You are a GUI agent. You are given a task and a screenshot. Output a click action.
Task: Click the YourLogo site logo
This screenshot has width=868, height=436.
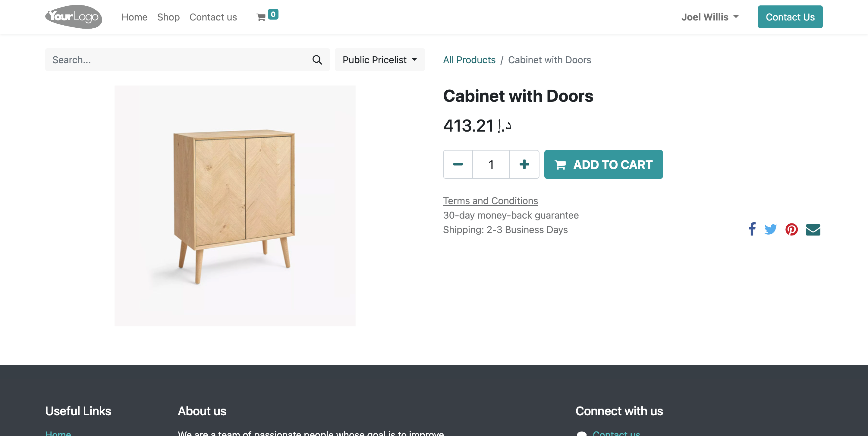point(74,17)
